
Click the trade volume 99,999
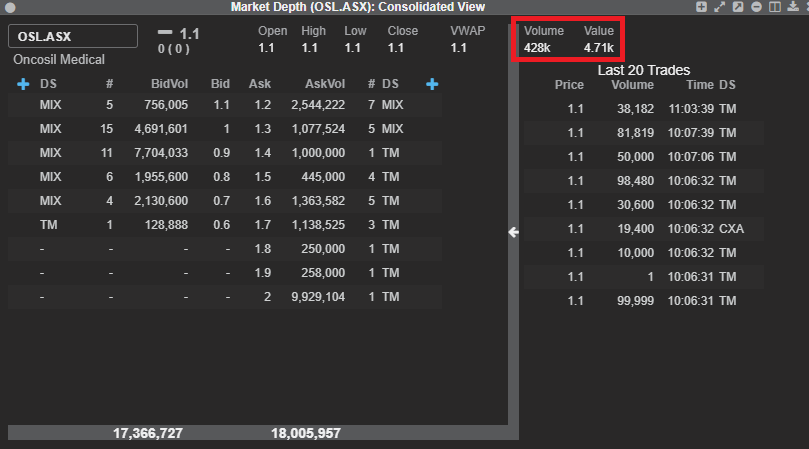(635, 301)
